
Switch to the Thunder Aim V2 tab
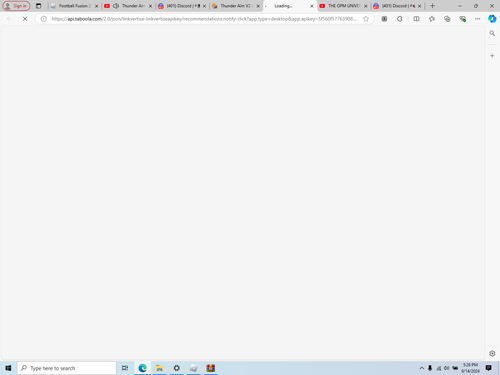point(235,6)
